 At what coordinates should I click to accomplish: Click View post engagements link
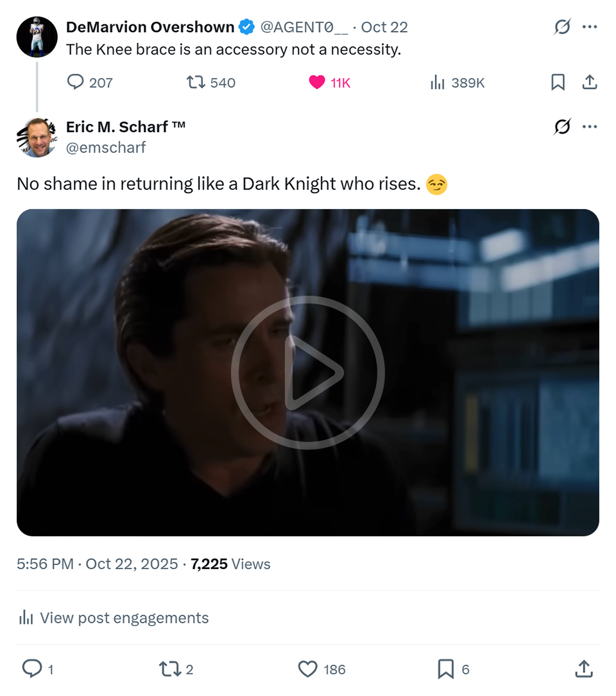click(x=124, y=618)
